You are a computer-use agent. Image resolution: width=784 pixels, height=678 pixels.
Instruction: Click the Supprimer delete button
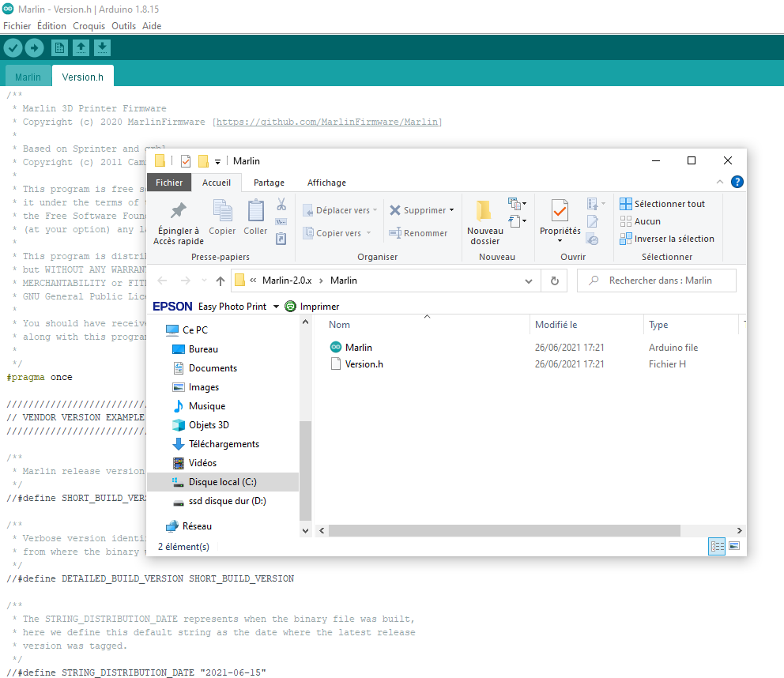tap(418, 210)
